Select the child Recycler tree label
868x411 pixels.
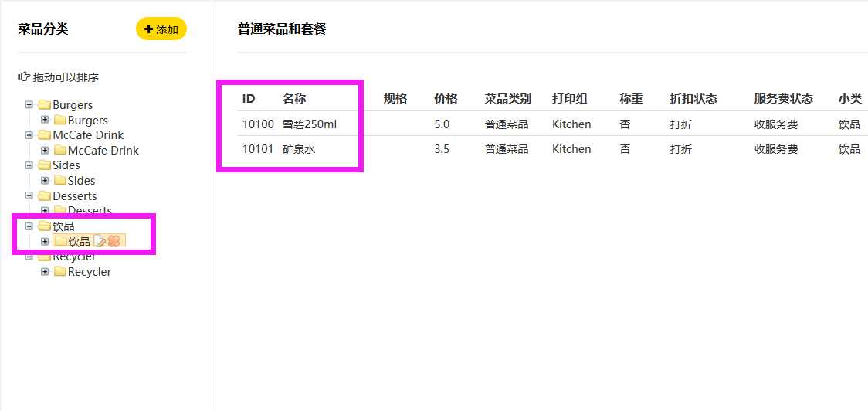[x=89, y=271]
